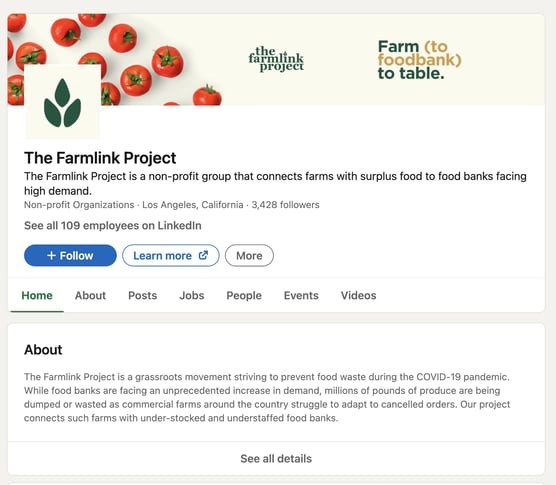Switch to the Home tab
556x485 pixels.
(x=37, y=295)
